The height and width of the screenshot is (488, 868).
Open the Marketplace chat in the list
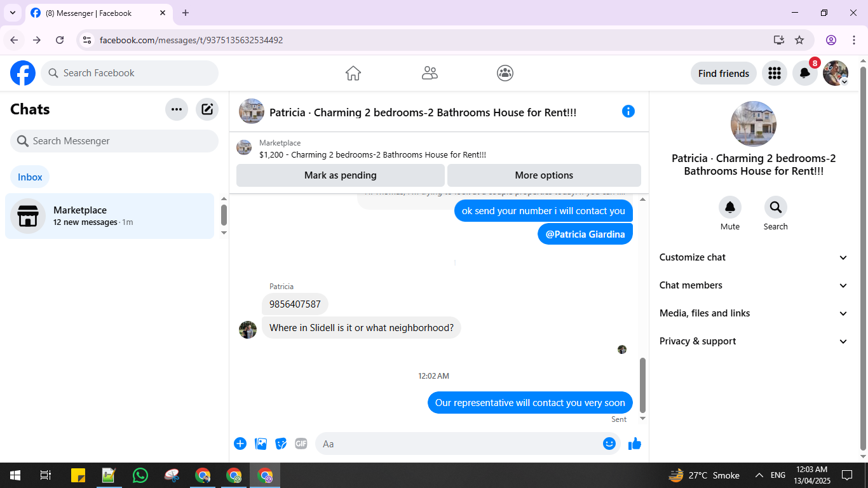[109, 216]
